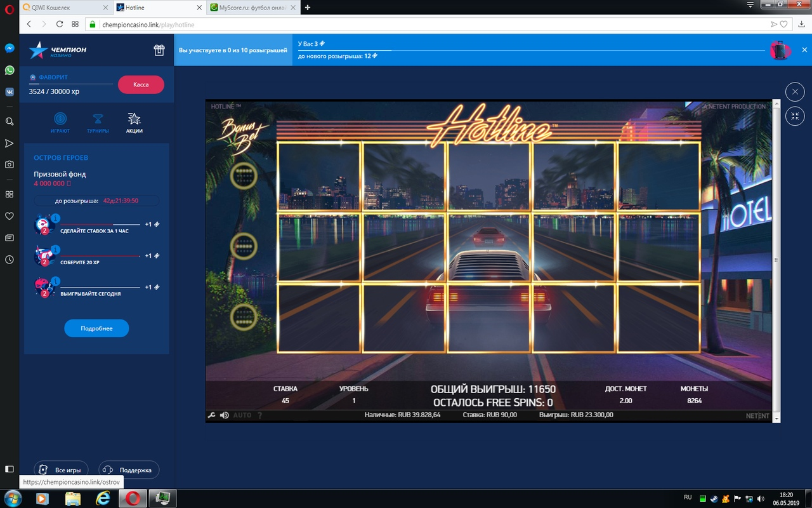Open Windows Media Player in taskbar

[x=43, y=498]
